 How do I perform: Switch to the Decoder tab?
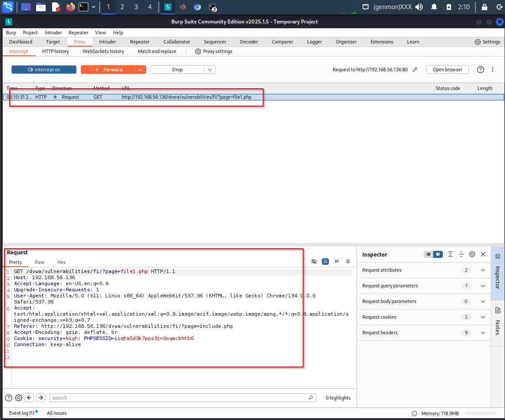(249, 42)
